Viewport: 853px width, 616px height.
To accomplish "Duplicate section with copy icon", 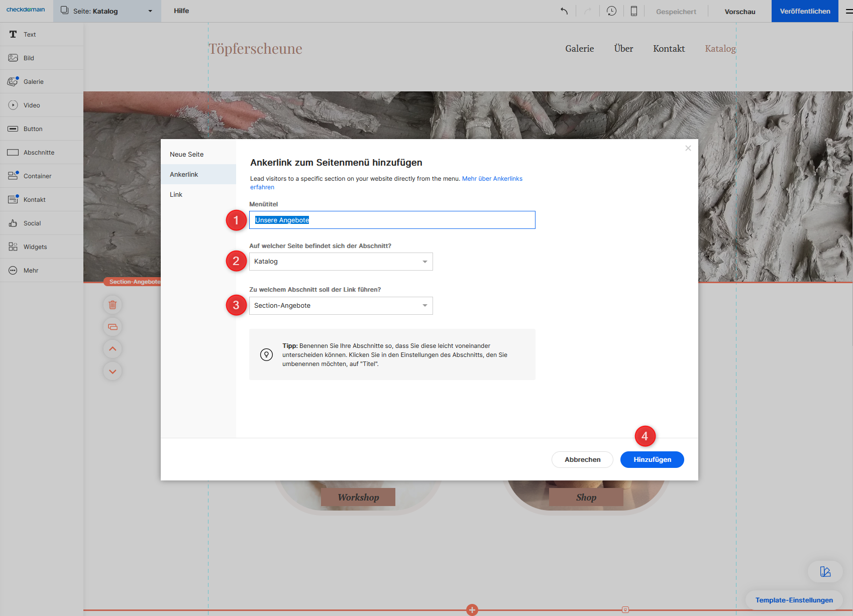I will [x=113, y=327].
